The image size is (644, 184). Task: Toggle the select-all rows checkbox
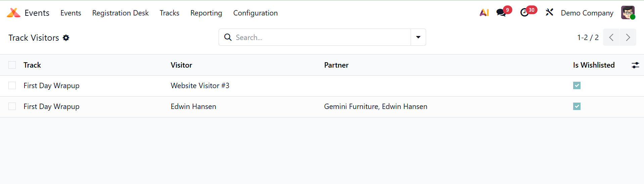(12, 65)
